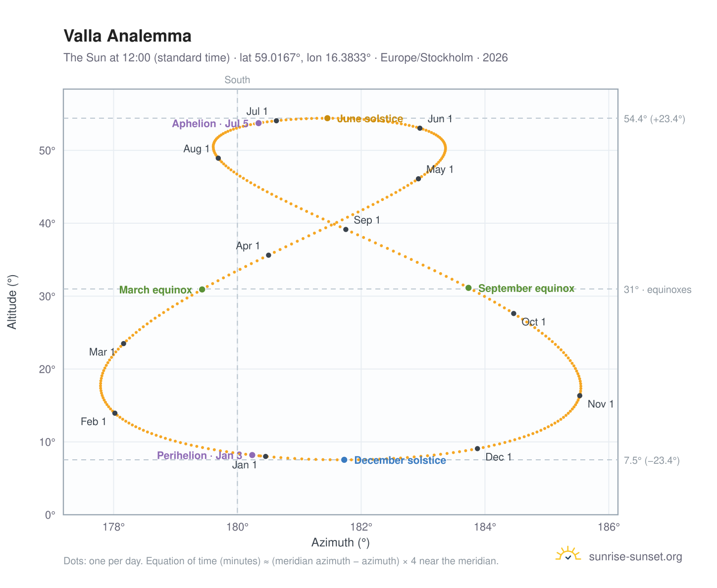This screenshot has width=717, height=588.
Task: Click the Dec 1 date marker
Action: tap(477, 448)
